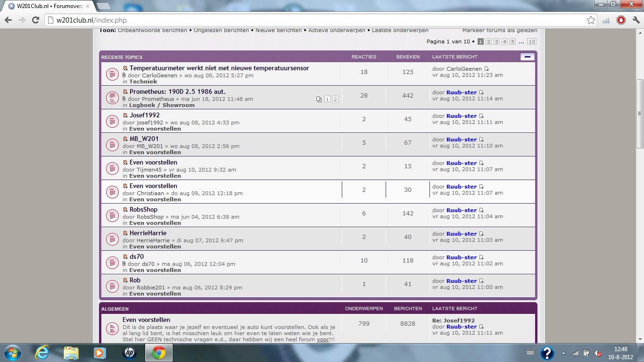Open Windows Explorer folder in taskbar
644x362 pixels.
click(x=71, y=353)
